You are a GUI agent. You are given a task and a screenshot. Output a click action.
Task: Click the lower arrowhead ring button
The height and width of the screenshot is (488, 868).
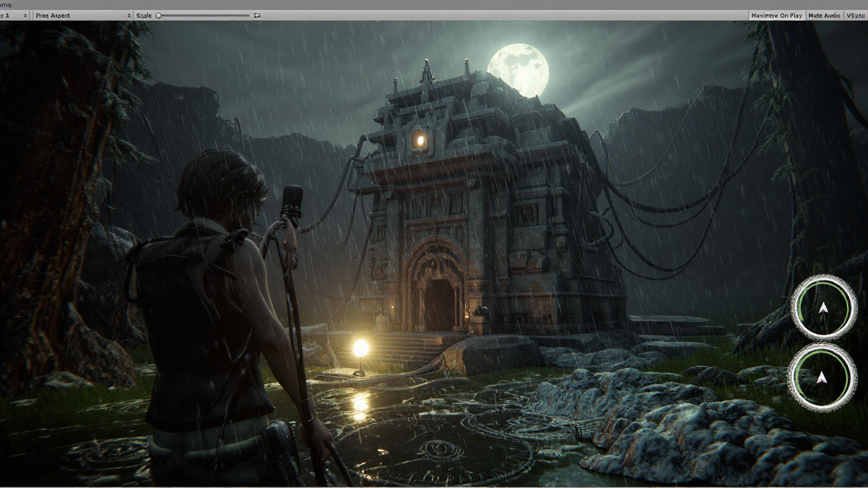(822, 377)
